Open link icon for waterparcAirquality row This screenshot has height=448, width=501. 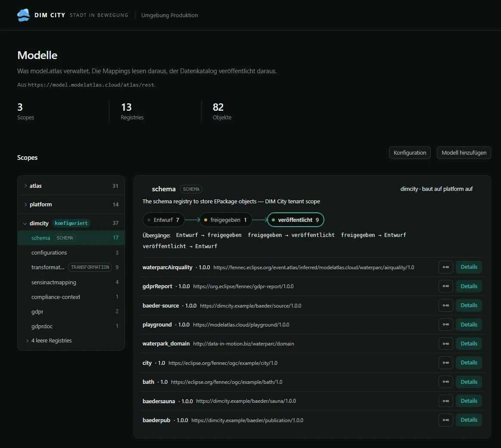(446, 267)
